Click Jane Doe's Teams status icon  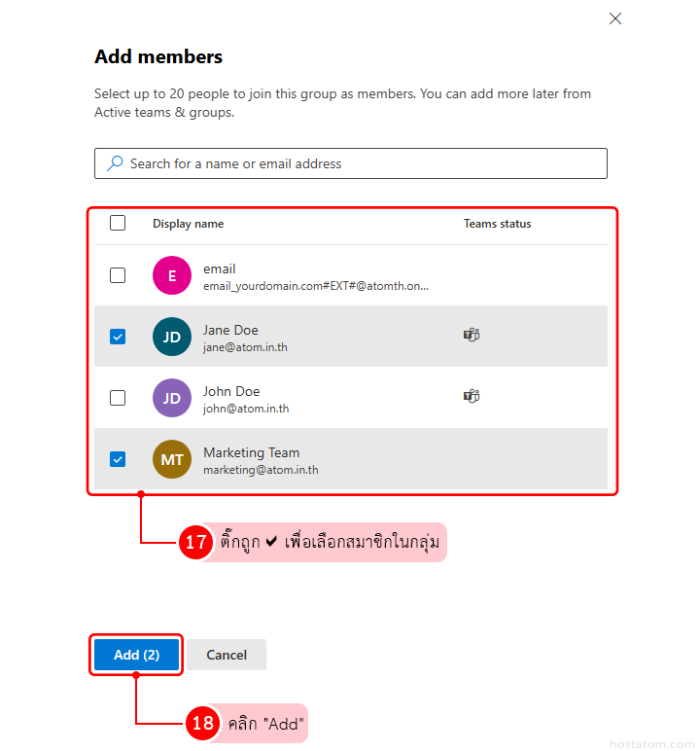tap(472, 335)
